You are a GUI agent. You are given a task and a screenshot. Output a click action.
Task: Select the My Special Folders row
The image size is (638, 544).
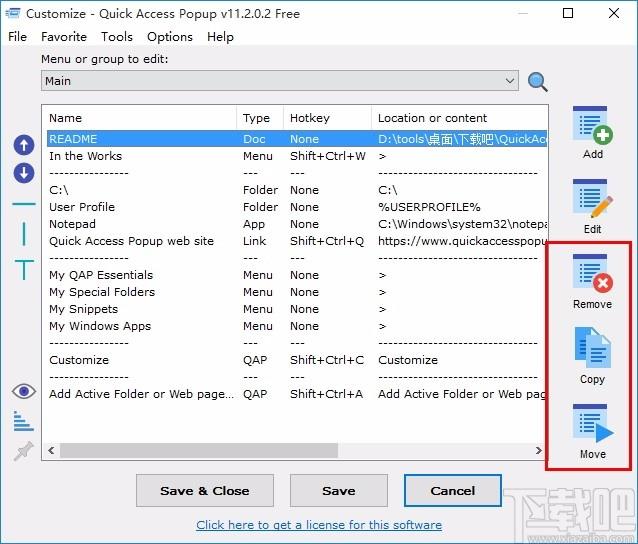coord(297,292)
